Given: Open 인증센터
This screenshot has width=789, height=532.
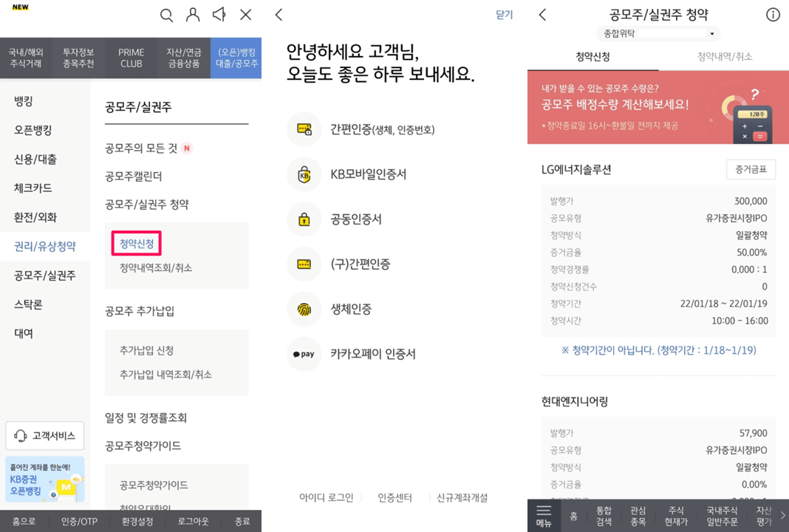Looking at the screenshot, I should point(395,498).
